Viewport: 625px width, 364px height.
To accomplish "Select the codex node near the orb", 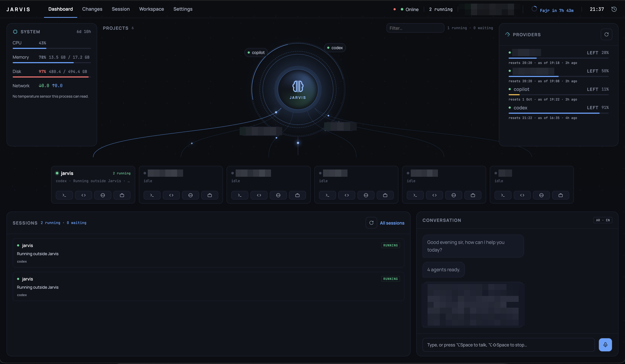I will pyautogui.click(x=335, y=48).
